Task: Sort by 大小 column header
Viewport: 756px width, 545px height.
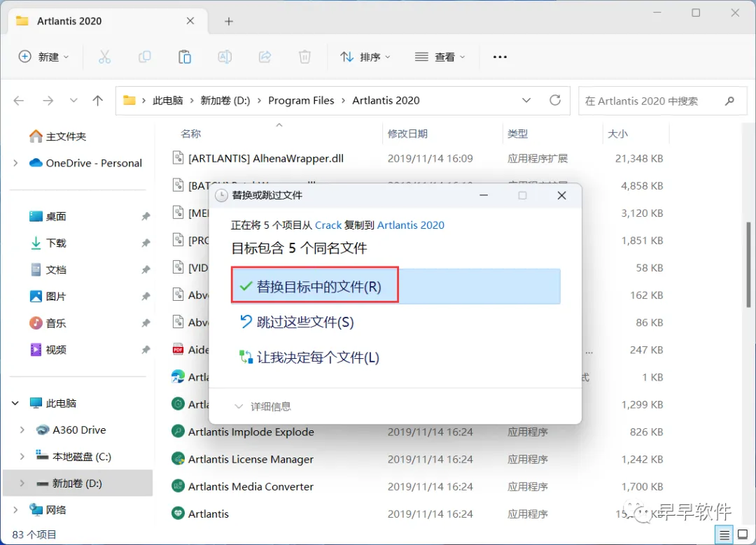Action: [617, 134]
